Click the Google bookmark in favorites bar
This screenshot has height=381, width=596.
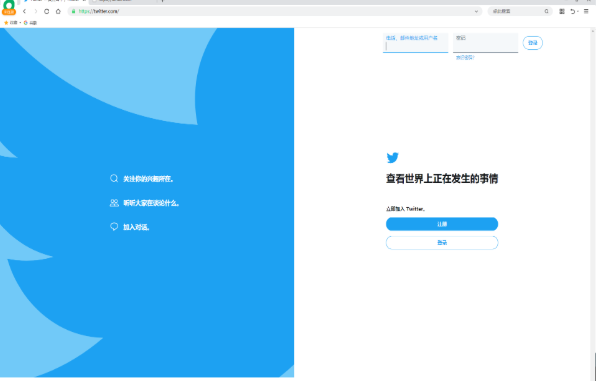[30, 23]
